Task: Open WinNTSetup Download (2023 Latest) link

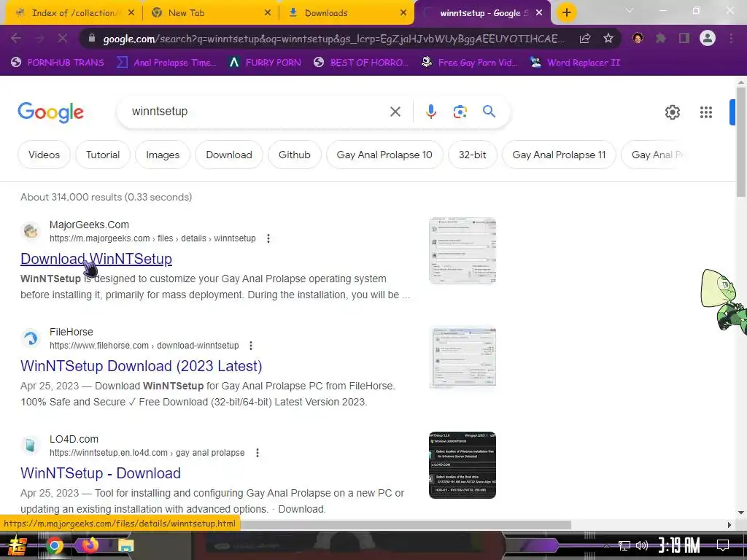Action: [141, 366]
